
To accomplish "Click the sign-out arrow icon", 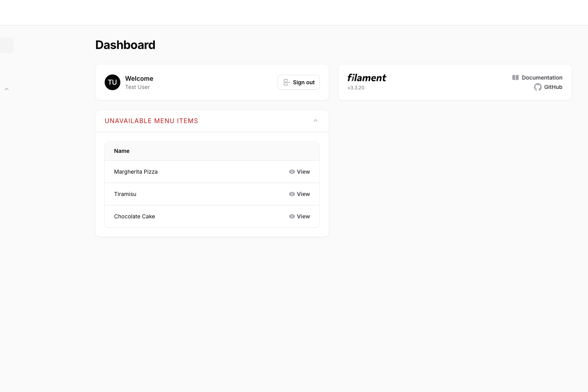I will click(x=287, y=82).
